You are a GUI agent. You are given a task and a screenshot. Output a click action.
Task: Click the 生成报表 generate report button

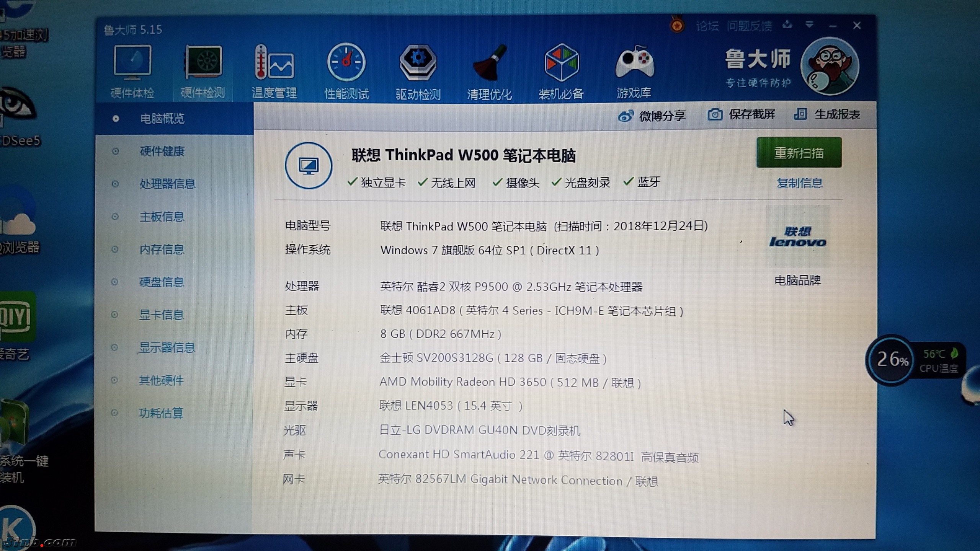[x=827, y=114]
